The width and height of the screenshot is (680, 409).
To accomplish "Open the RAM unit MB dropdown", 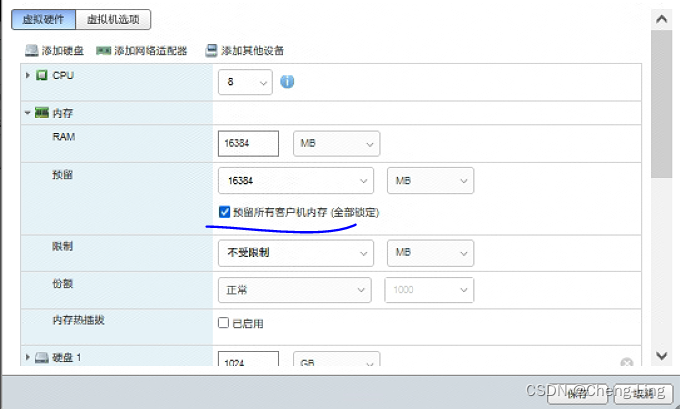I will point(337,144).
